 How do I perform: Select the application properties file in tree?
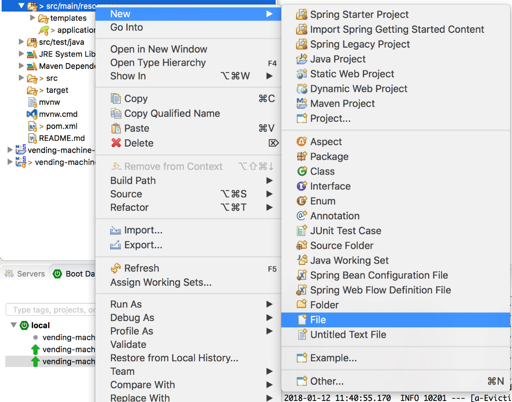tap(76, 30)
